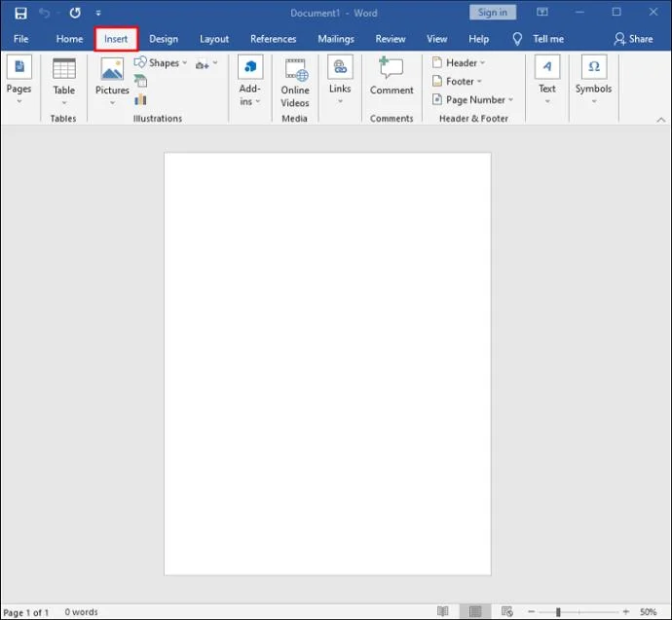Click the Symbols omega icon
This screenshot has height=620, width=672.
594,67
